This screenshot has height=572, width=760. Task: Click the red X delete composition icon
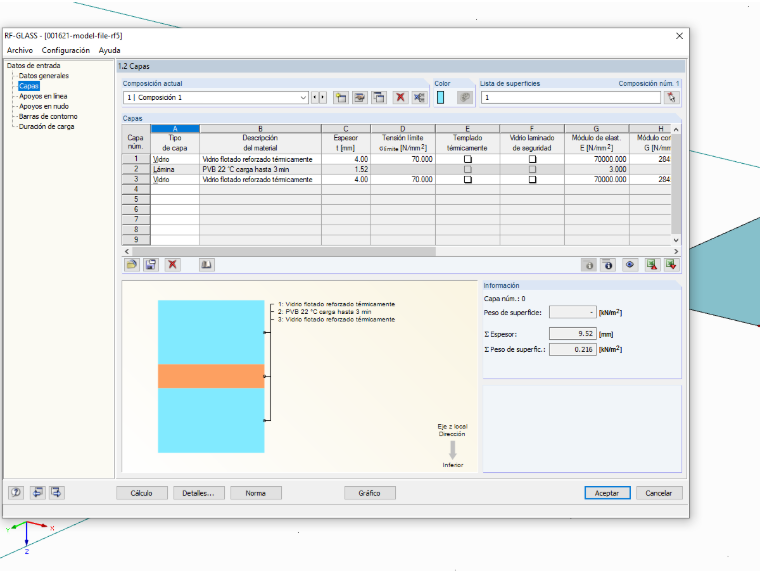click(x=400, y=97)
